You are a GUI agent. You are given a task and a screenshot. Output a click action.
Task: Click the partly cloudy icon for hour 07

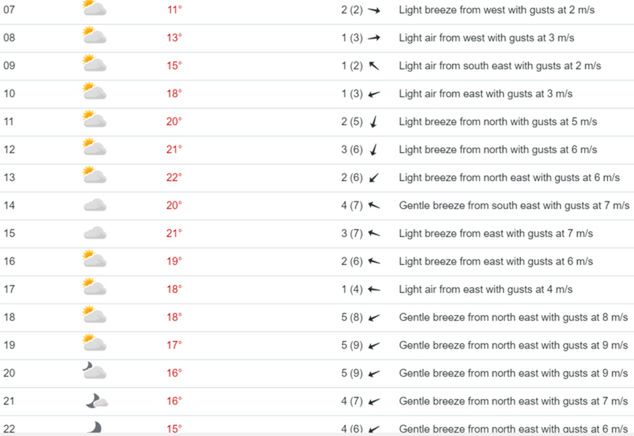point(94,10)
